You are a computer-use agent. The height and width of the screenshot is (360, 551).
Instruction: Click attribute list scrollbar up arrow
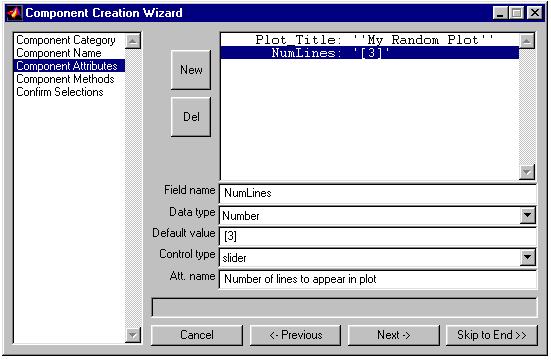click(527, 41)
